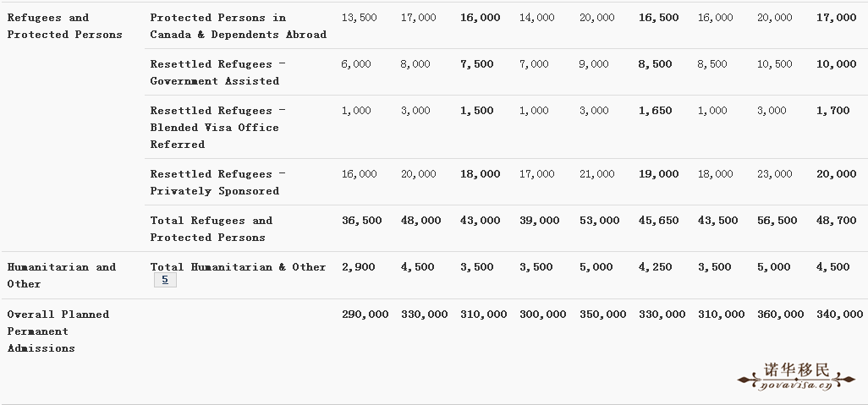This screenshot has width=868, height=405.
Task: Select 'Humanitarian and Other' category cell
Action: [62, 276]
